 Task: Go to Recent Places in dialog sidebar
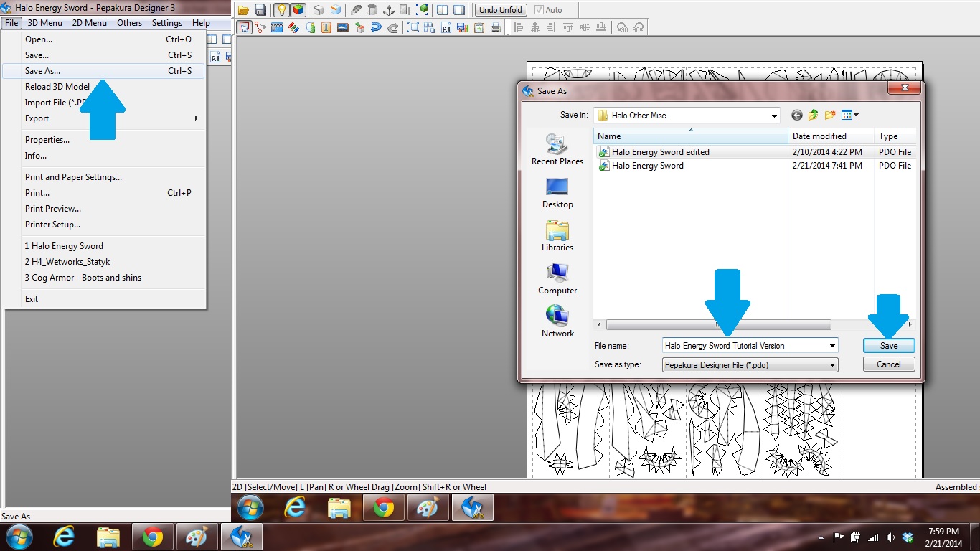point(557,150)
